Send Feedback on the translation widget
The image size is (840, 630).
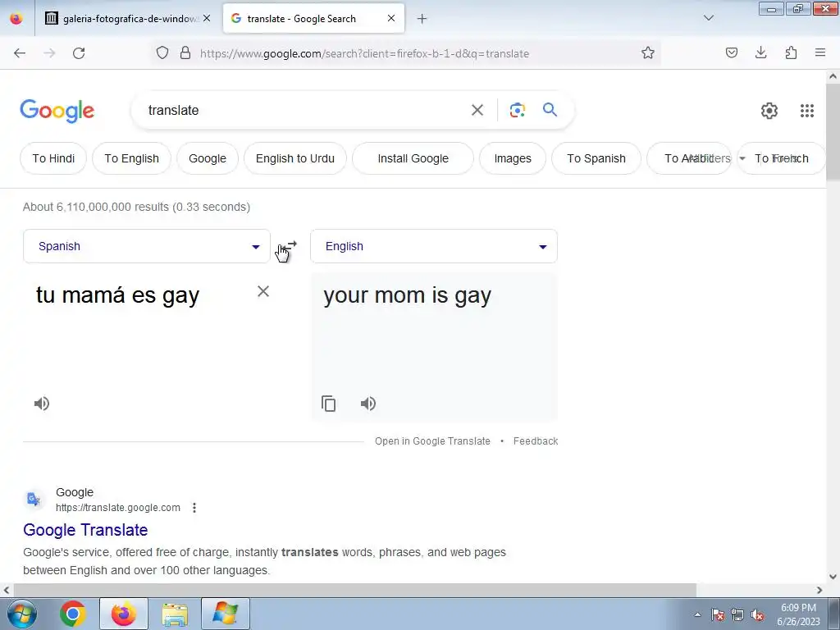[536, 441]
